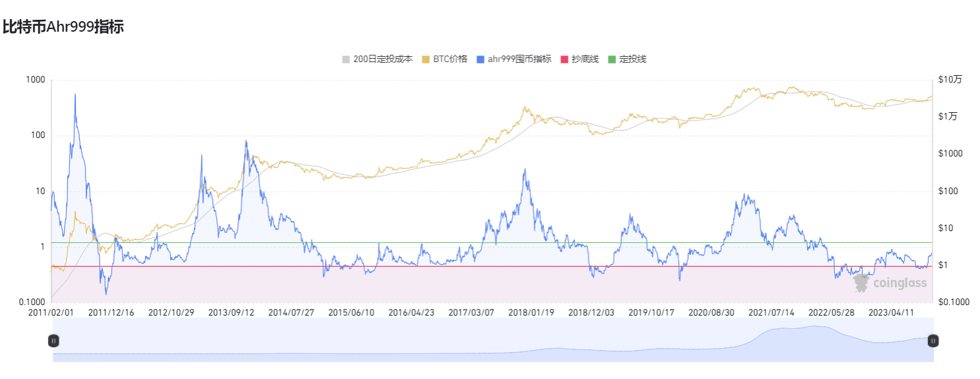The width and height of the screenshot is (980, 379).
Task: Click the 2015/06/10 date label
Action: (352, 312)
